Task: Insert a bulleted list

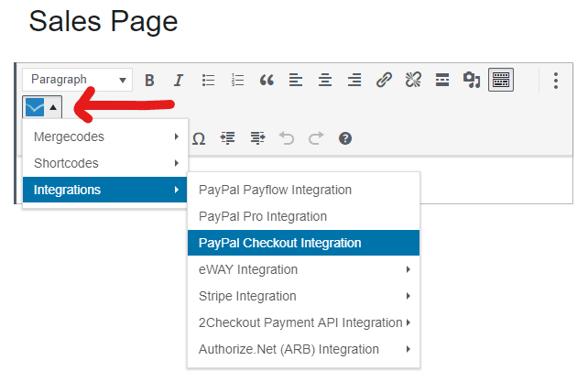Action: click(208, 80)
